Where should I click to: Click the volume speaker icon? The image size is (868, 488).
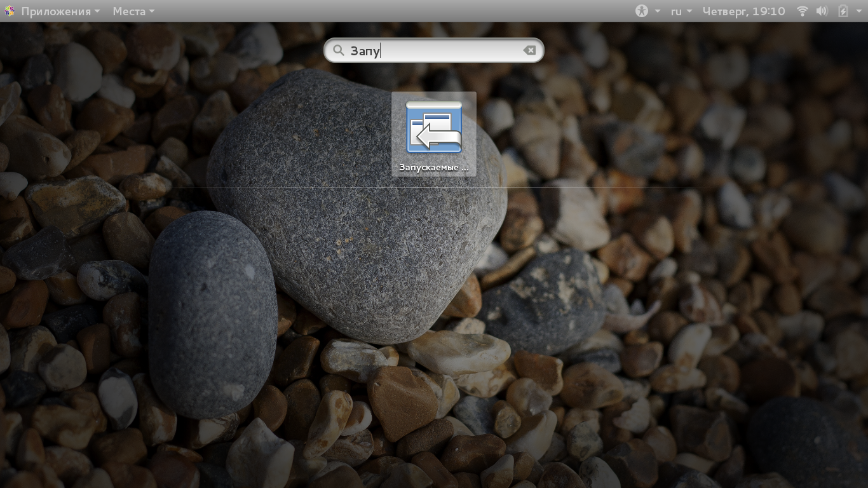tap(822, 11)
